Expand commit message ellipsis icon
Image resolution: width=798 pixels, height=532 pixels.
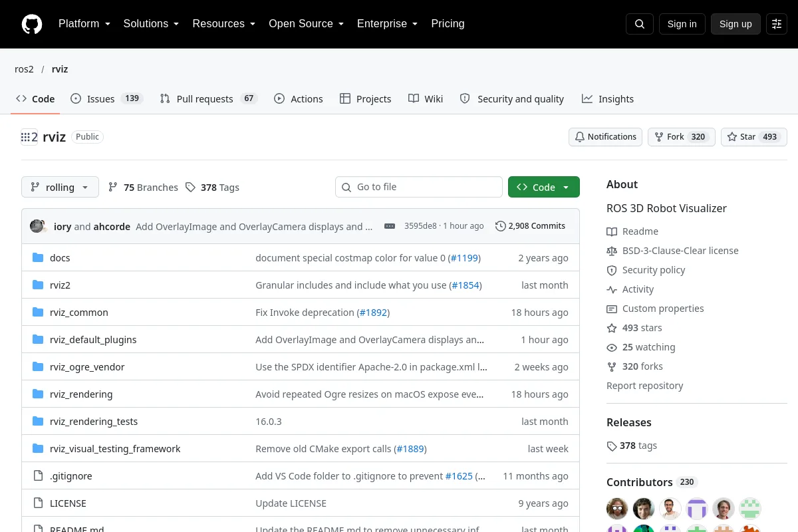point(390,226)
